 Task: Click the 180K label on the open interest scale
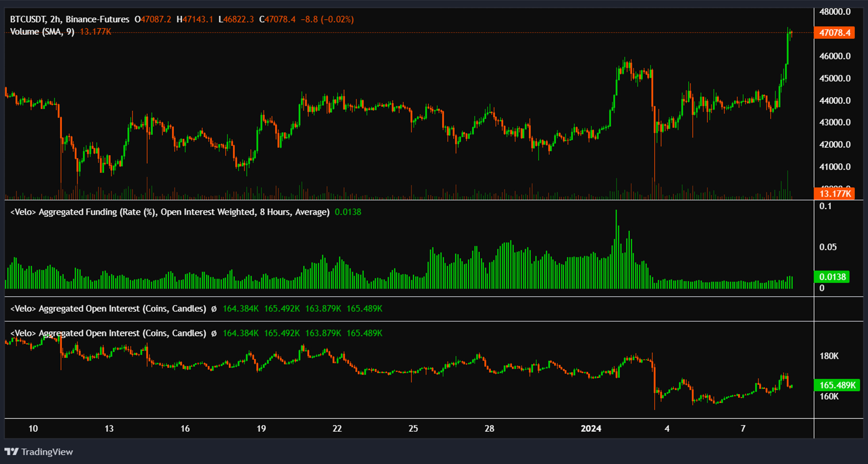tap(829, 356)
